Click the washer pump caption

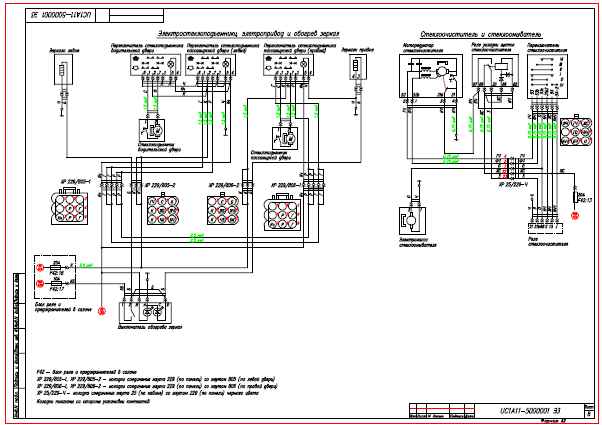pos(418,241)
